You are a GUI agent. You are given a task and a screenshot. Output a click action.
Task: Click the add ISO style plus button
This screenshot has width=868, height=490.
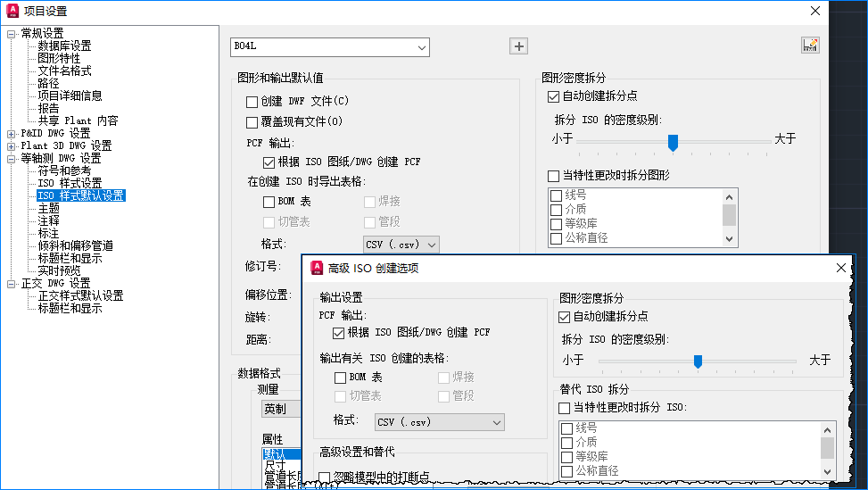tap(518, 46)
